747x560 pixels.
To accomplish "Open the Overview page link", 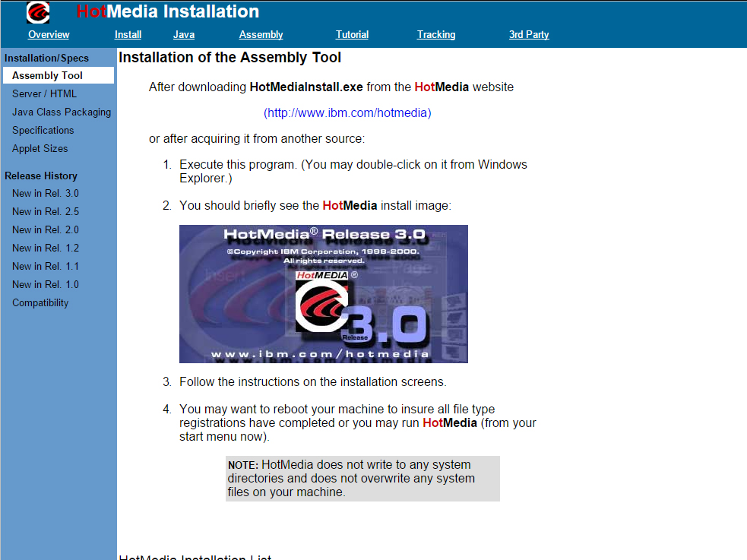I will (x=49, y=35).
